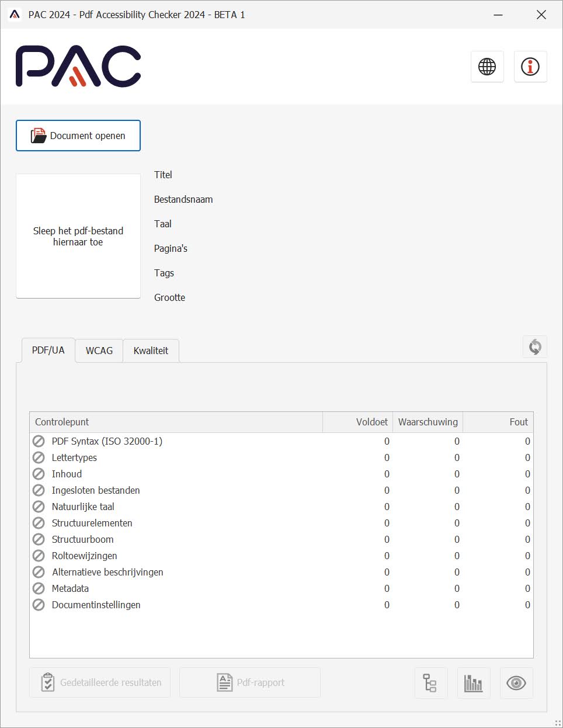
Task: Open the statistics bar chart icon
Action: tap(474, 682)
